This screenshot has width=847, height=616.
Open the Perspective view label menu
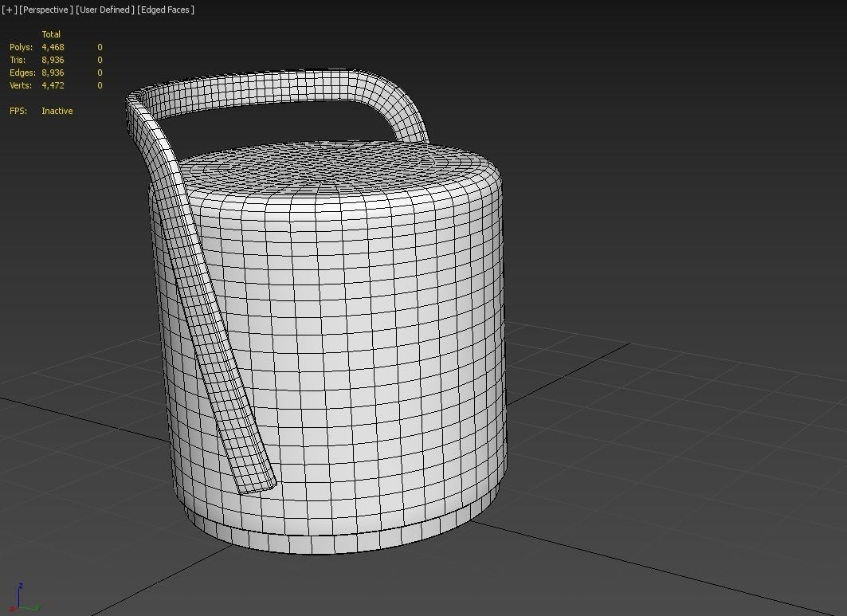46,10
